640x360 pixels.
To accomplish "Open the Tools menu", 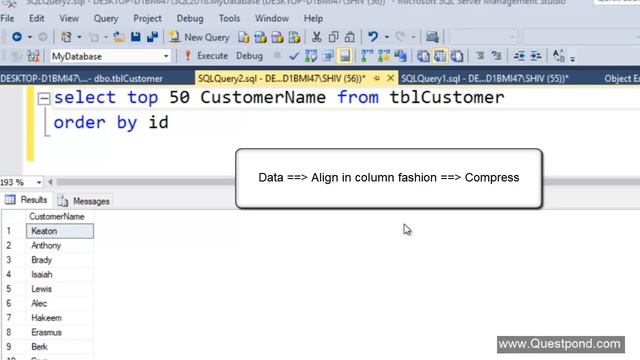I will (x=229, y=18).
